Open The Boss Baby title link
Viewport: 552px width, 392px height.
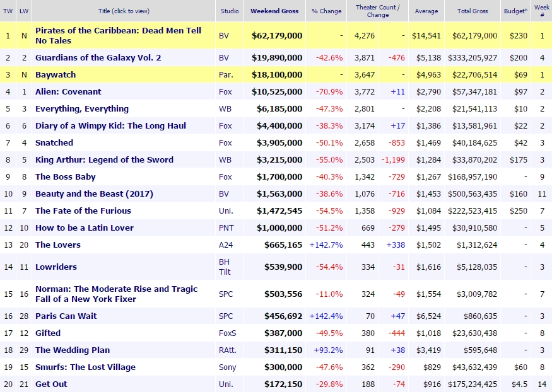click(65, 176)
